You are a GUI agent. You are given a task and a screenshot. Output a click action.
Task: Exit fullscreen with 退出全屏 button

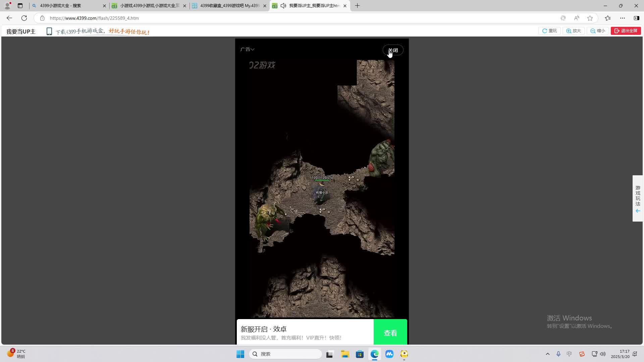click(x=626, y=31)
